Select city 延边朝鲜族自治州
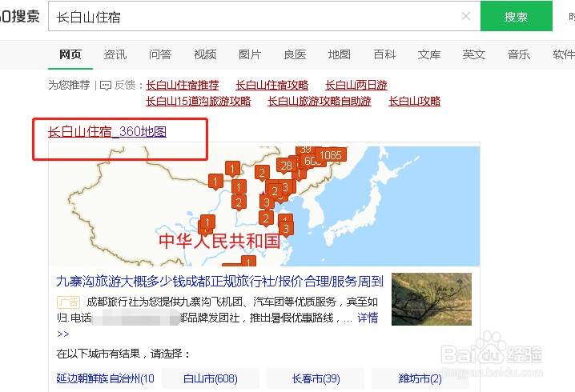575x392 pixels. click(106, 378)
